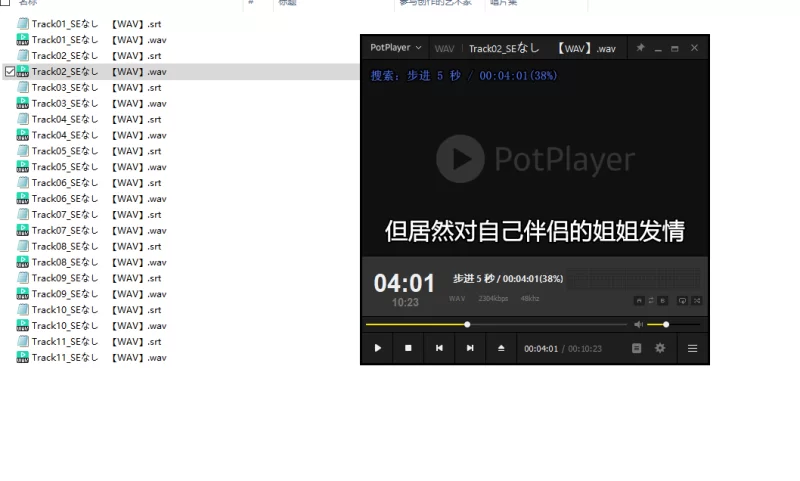800x481 pixels.
Task: Select Track04 srt file
Action: tap(96, 119)
